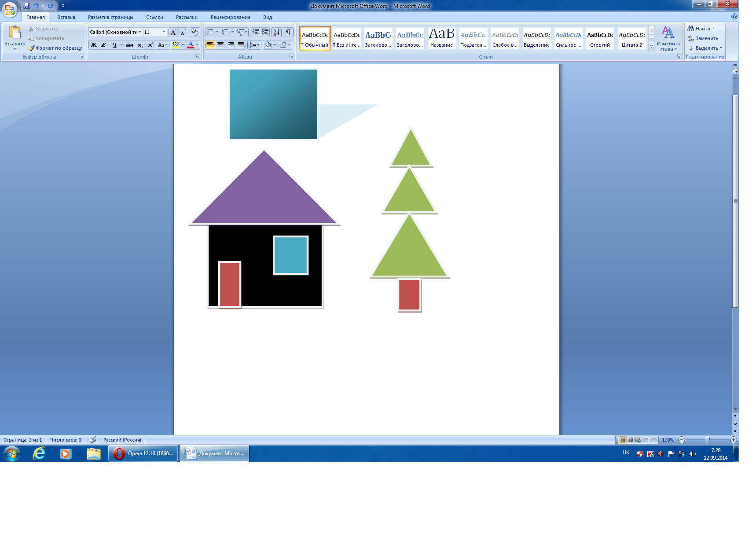Open the Calibri font name dropdown
The image size is (756, 560).
click(139, 32)
